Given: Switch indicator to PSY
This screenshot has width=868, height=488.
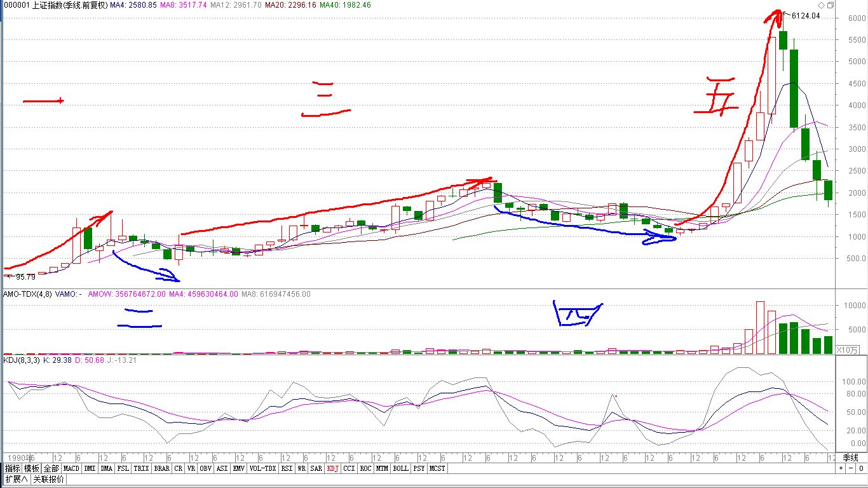Looking at the screenshot, I should point(419,468).
